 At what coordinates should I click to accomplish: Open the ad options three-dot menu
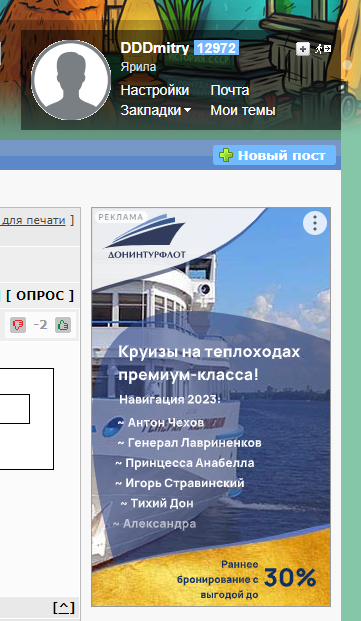(x=315, y=223)
